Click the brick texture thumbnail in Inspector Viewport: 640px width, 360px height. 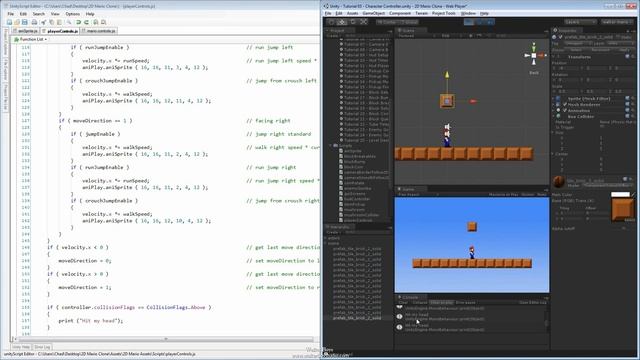pos(622,209)
